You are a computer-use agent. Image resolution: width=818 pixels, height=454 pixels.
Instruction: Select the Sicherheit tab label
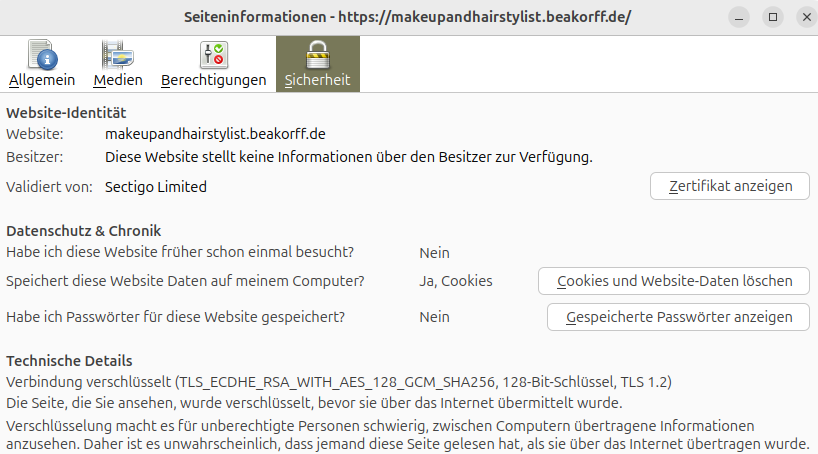click(x=318, y=80)
